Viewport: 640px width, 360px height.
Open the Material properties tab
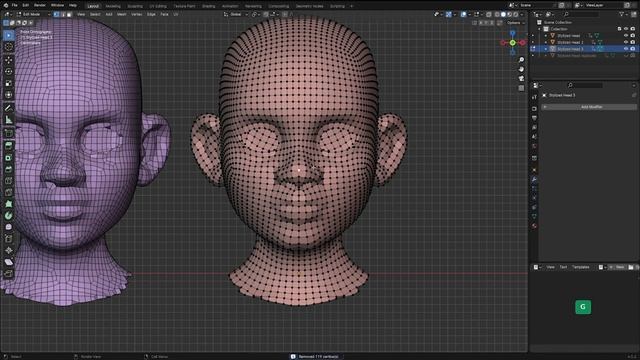click(x=534, y=226)
